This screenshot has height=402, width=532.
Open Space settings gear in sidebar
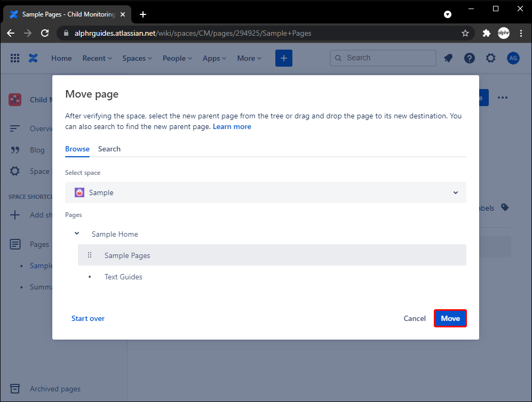[14, 171]
